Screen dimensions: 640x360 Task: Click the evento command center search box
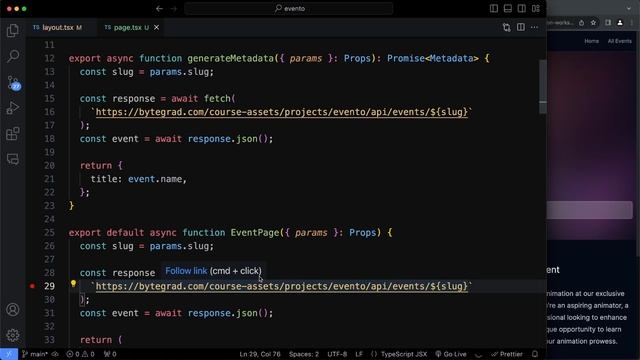289,9
